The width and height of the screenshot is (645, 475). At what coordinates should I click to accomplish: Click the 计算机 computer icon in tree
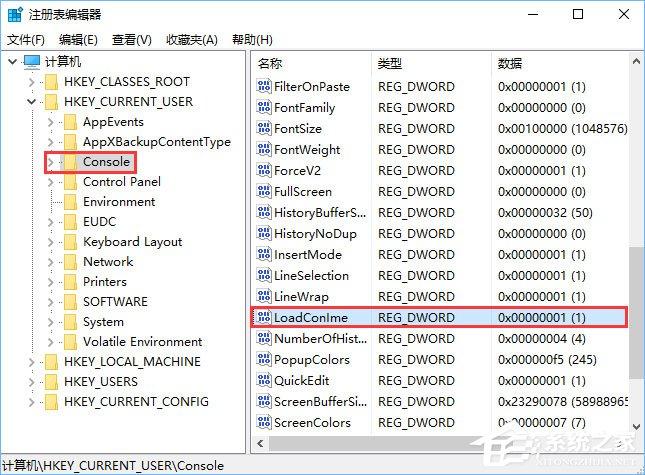point(32,62)
